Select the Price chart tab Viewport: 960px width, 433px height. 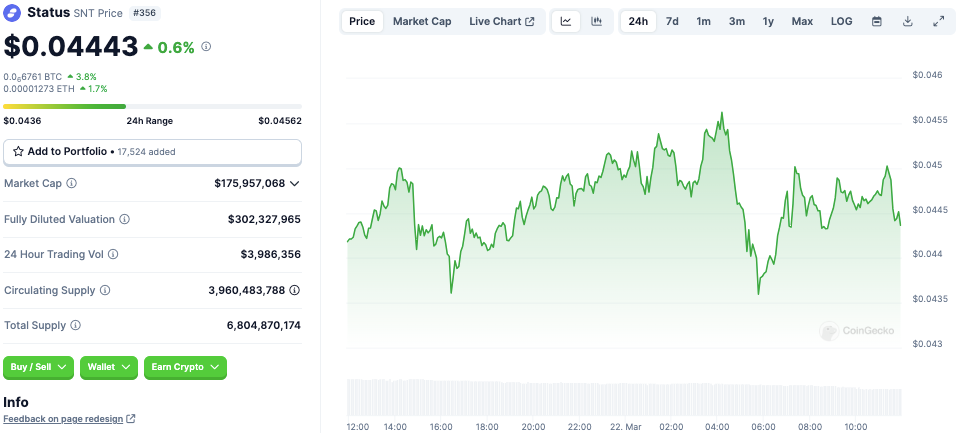[x=362, y=21]
